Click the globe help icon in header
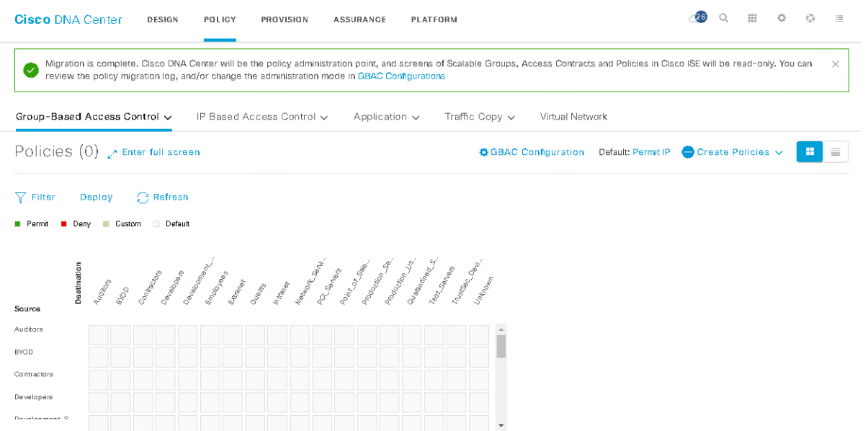Image resolution: width=868 pixels, height=431 pixels. pyautogui.click(x=810, y=19)
